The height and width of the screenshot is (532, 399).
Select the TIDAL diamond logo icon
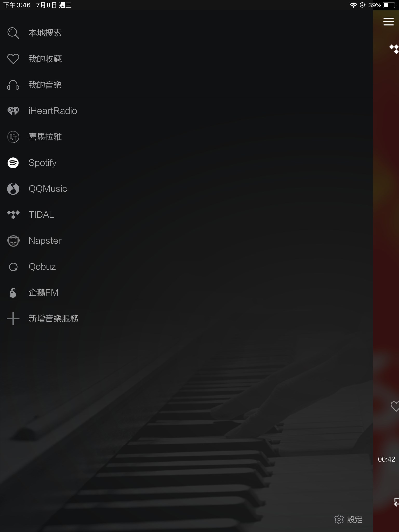pos(13,215)
